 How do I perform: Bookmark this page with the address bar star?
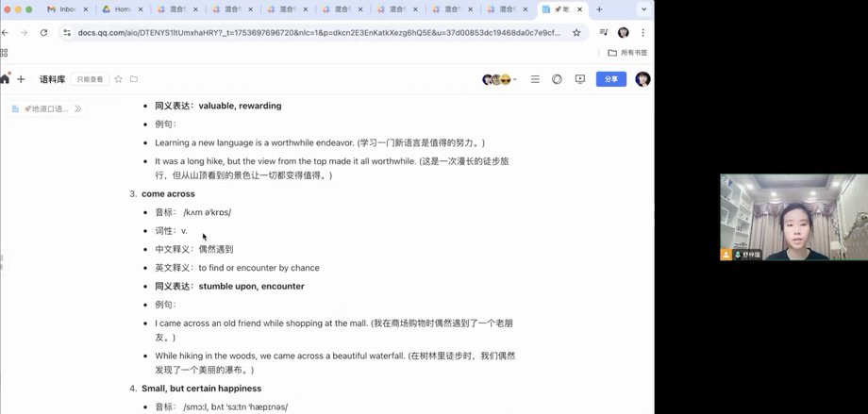(x=576, y=32)
